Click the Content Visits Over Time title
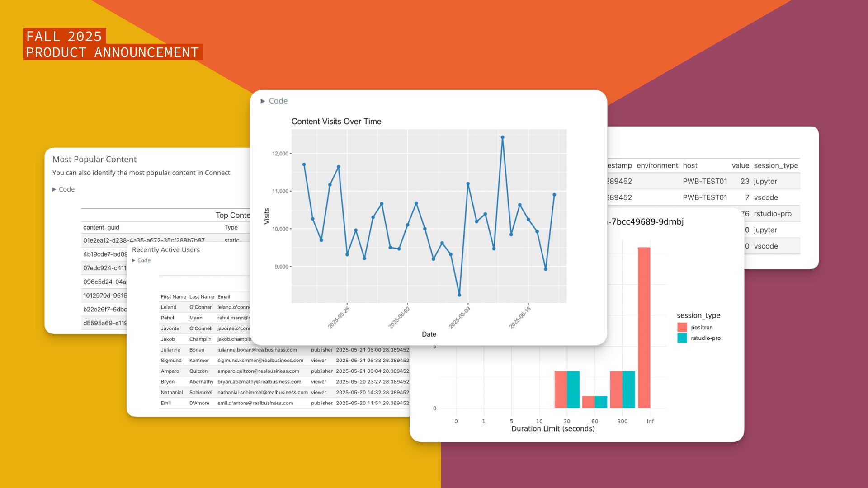 point(336,122)
